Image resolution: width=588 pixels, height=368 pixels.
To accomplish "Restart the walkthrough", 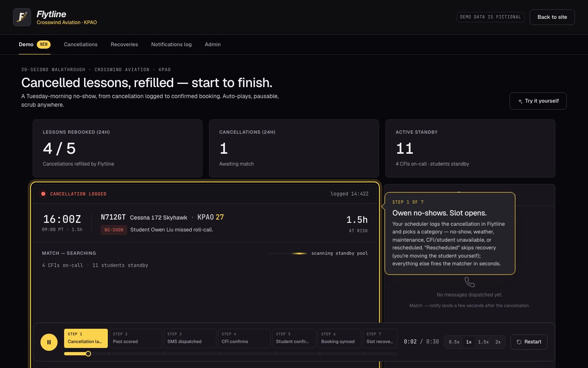I will tap(529, 342).
